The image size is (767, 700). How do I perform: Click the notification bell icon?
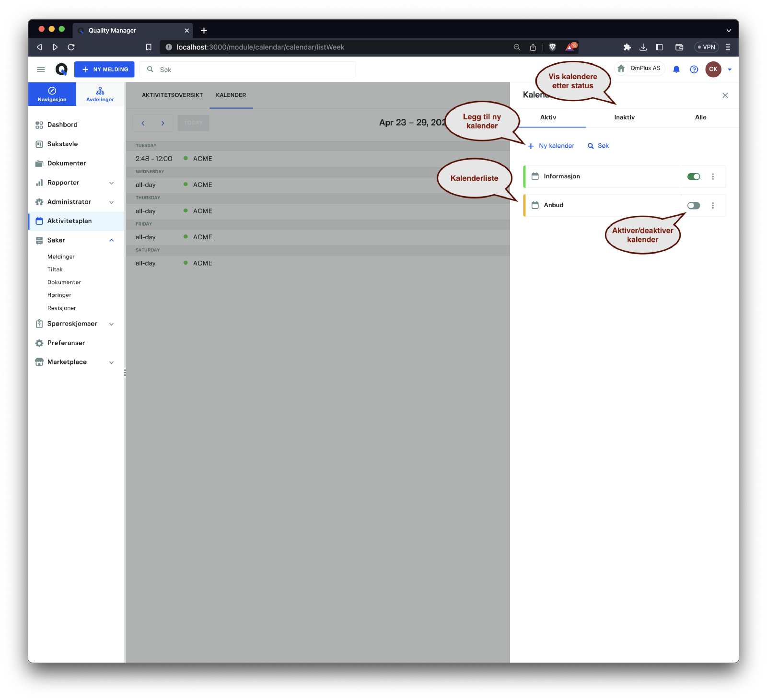tap(676, 70)
